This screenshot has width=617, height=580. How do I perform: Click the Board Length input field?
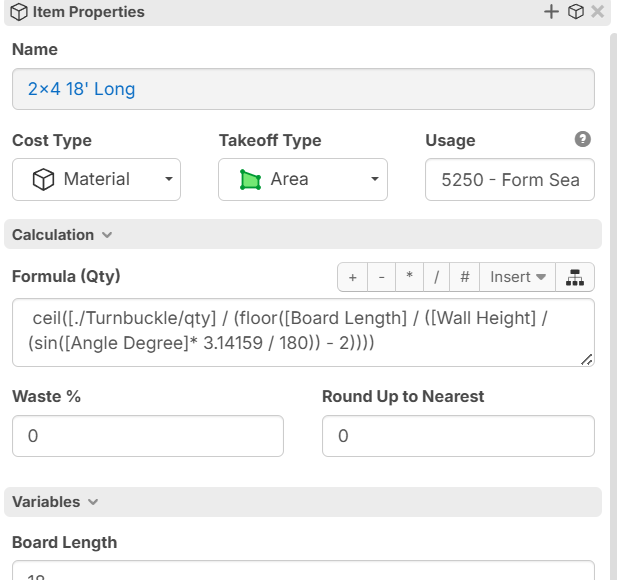pyautogui.click(x=303, y=570)
